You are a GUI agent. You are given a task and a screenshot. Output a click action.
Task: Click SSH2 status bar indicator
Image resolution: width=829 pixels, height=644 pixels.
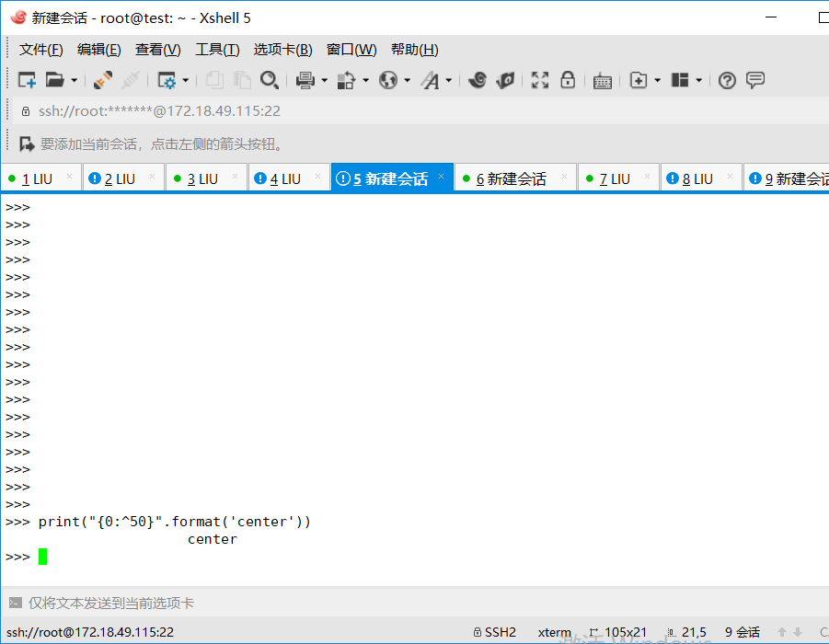(494, 632)
